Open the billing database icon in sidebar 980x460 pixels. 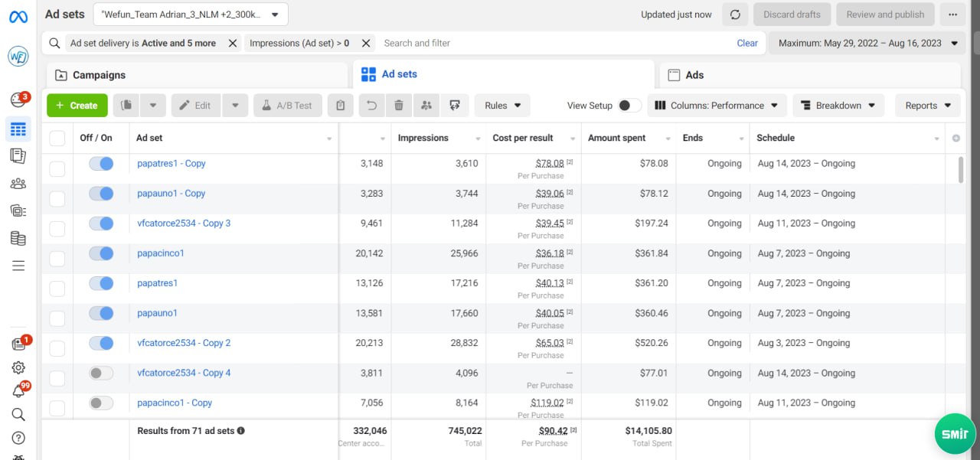[18, 238]
